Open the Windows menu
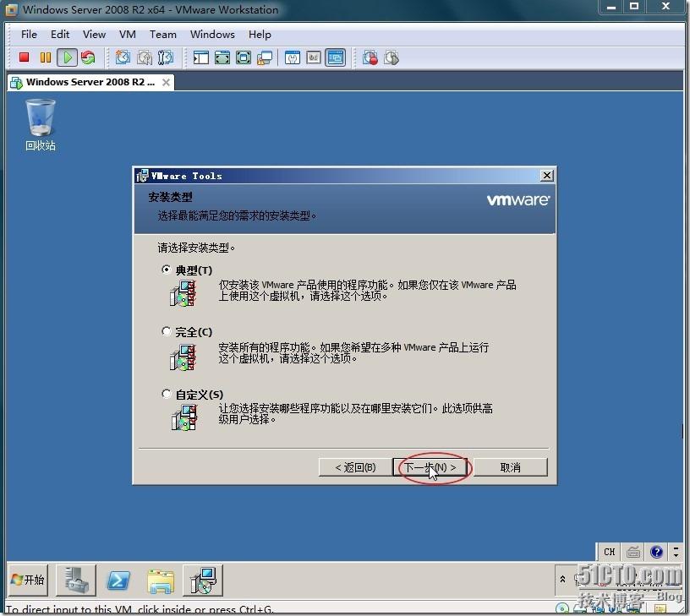 212,35
